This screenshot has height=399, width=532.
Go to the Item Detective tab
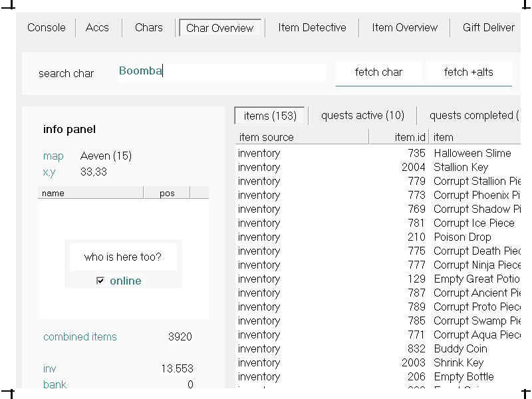point(312,28)
